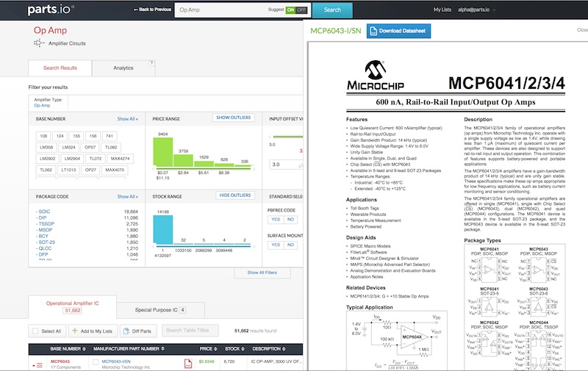
Task: Click the Diff Parts page icon
Action: (x=126, y=331)
